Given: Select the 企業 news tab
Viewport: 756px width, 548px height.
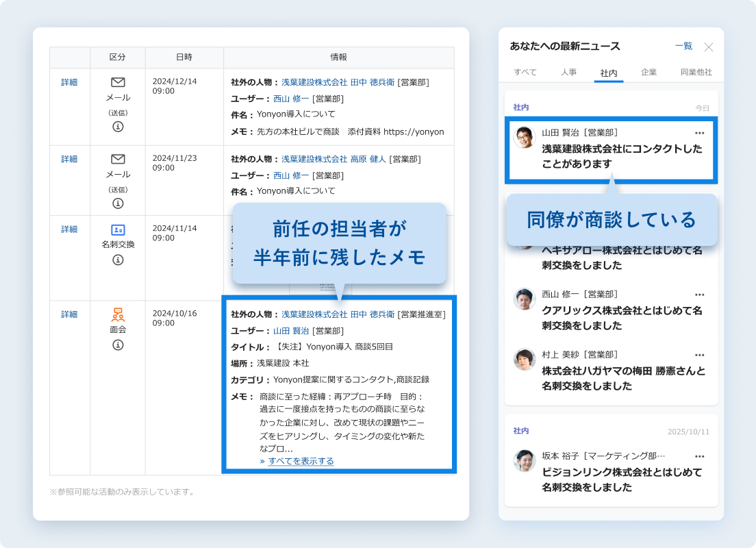Looking at the screenshot, I should coord(648,72).
